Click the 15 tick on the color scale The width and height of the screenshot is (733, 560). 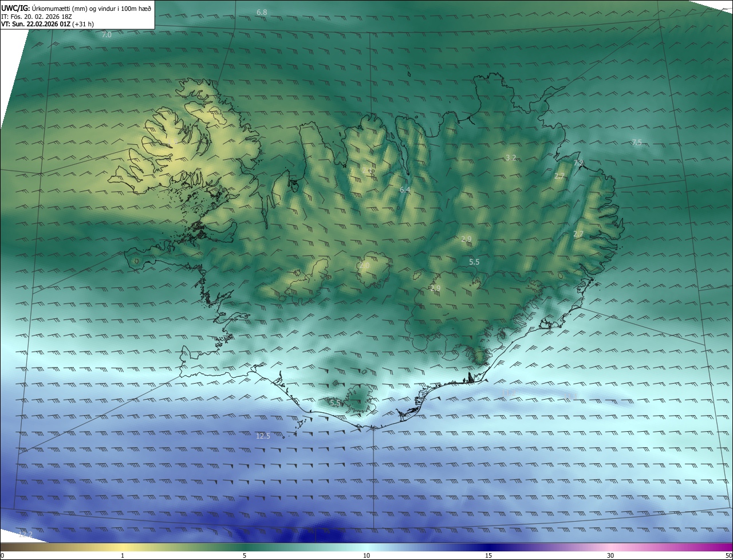coord(488,555)
